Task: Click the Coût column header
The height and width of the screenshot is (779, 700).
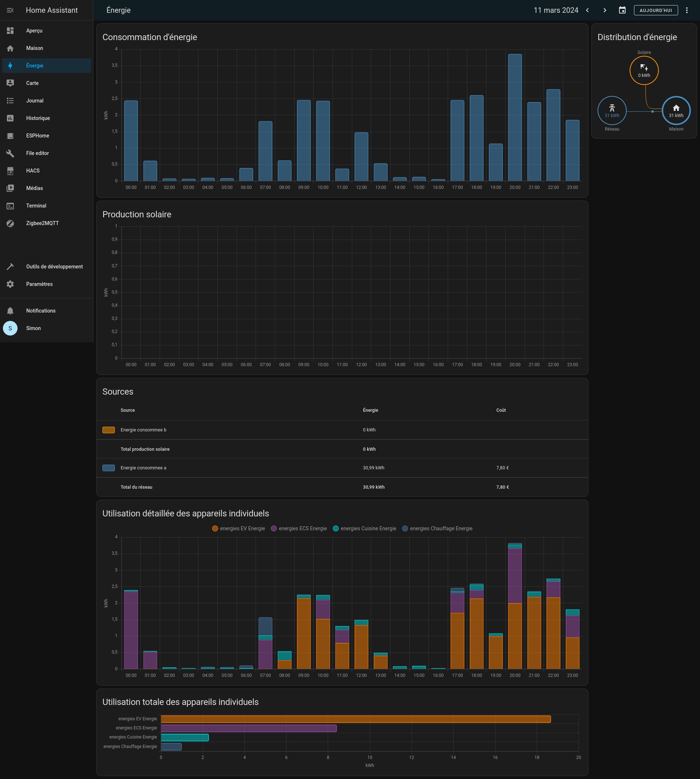Action: click(501, 410)
